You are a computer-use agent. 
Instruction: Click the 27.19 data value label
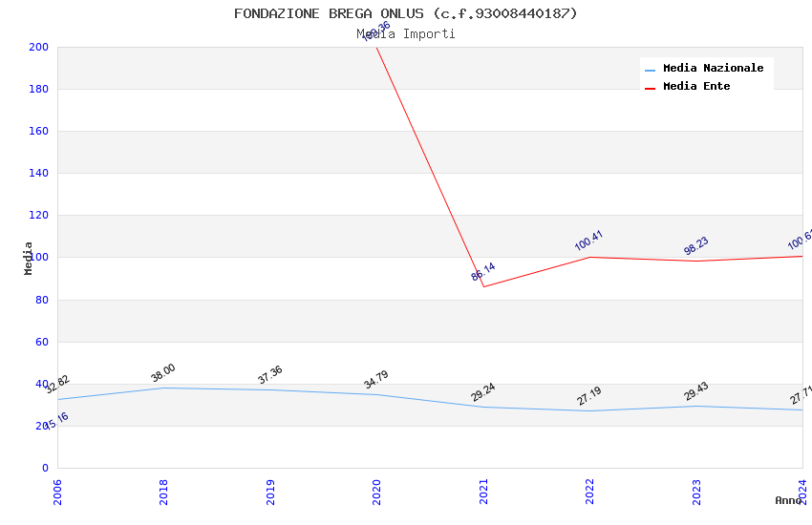(588, 396)
